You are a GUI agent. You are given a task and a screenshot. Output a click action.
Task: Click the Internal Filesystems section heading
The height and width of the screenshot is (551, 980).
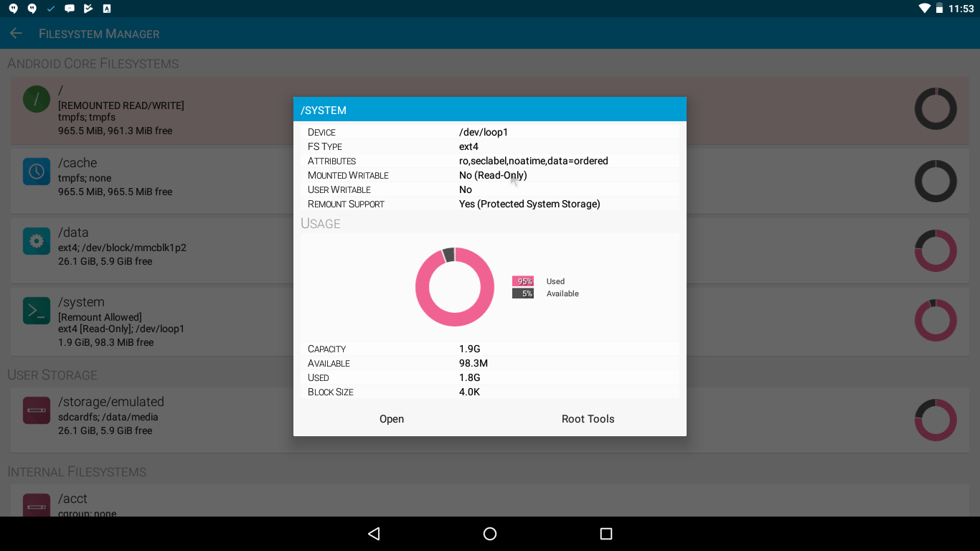pos(77,471)
